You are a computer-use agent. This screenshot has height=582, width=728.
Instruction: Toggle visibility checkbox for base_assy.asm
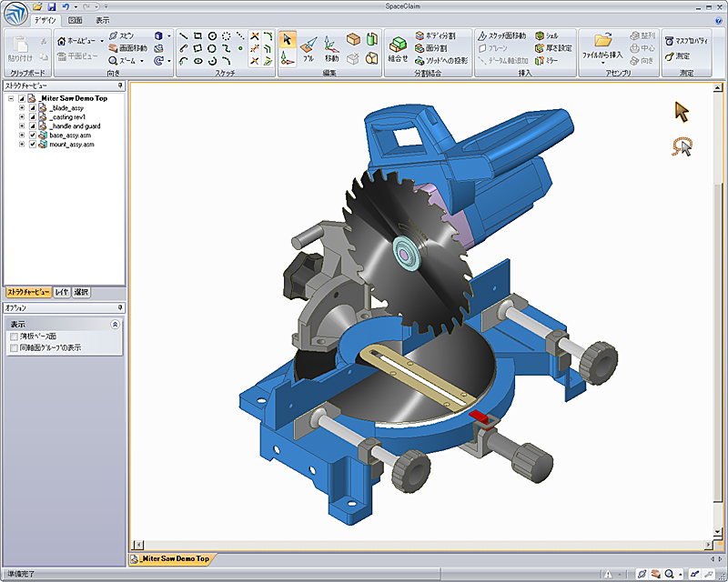[x=33, y=135]
